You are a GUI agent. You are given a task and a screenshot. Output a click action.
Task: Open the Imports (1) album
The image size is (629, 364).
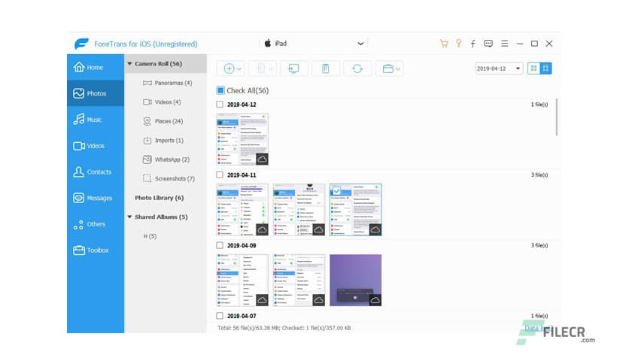163,141
